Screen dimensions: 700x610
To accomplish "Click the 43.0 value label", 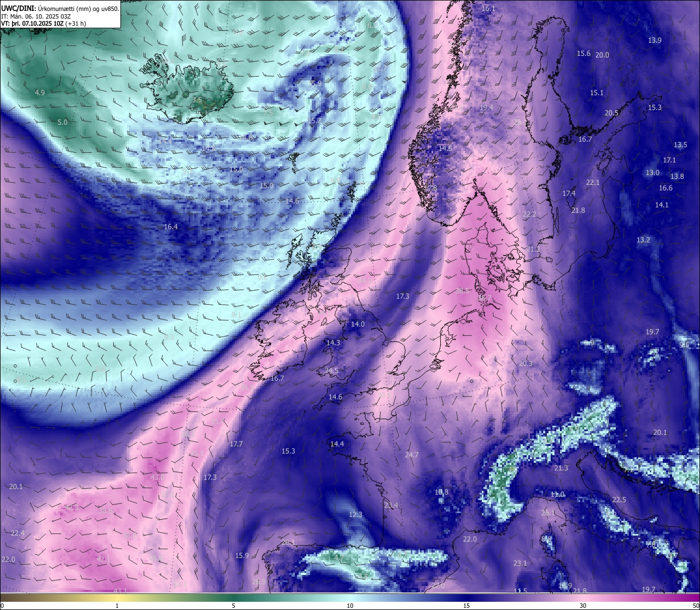I will [157, 477].
